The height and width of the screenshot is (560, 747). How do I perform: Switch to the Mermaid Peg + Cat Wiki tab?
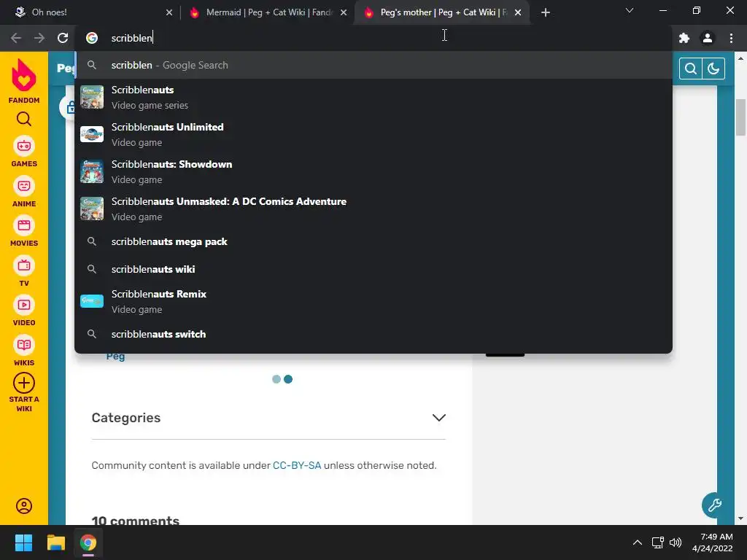(x=268, y=12)
